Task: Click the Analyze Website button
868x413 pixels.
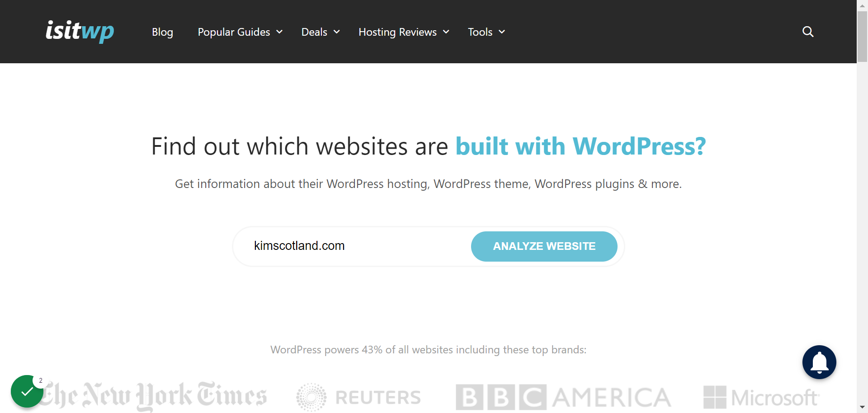Action: tap(544, 246)
